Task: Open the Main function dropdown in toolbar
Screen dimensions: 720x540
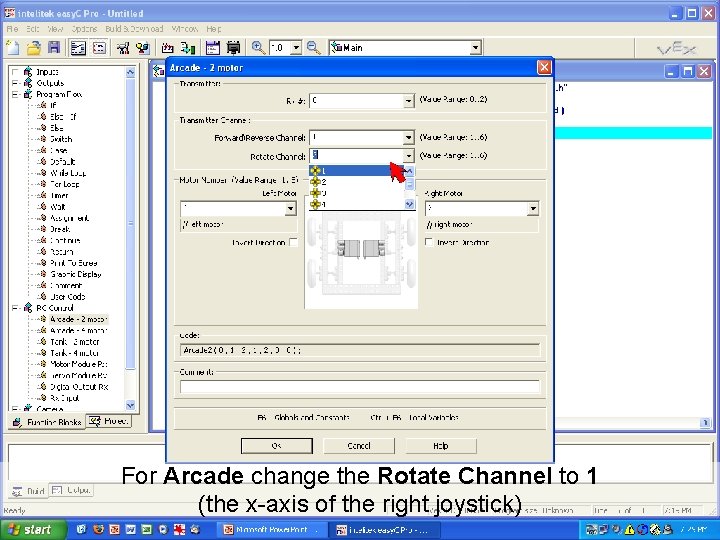Action: [475, 47]
